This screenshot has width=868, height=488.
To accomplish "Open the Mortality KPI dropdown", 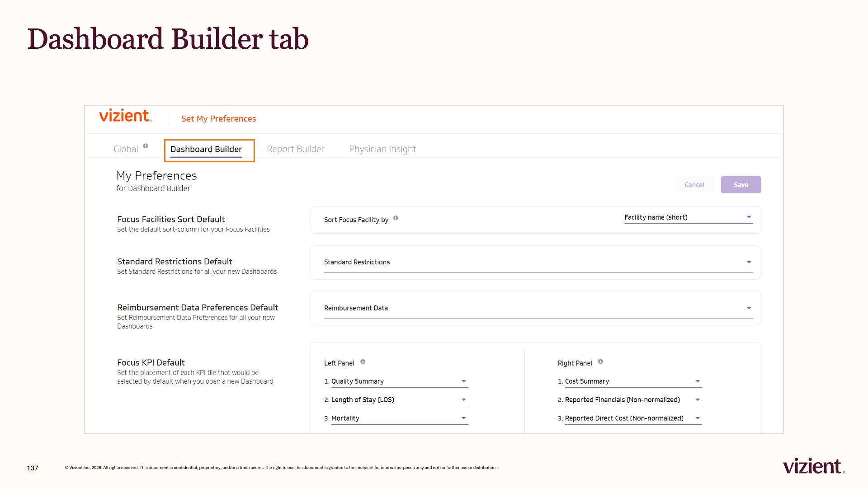I will click(400, 418).
